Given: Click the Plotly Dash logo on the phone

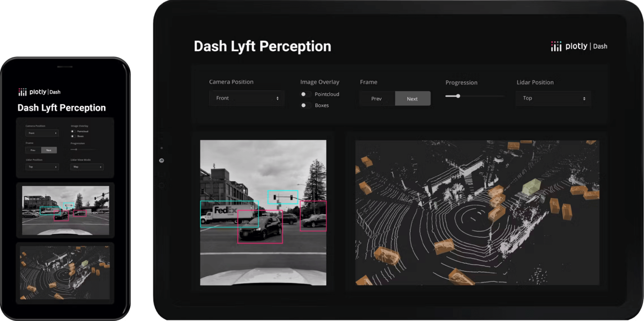Looking at the screenshot, I should coord(40,92).
